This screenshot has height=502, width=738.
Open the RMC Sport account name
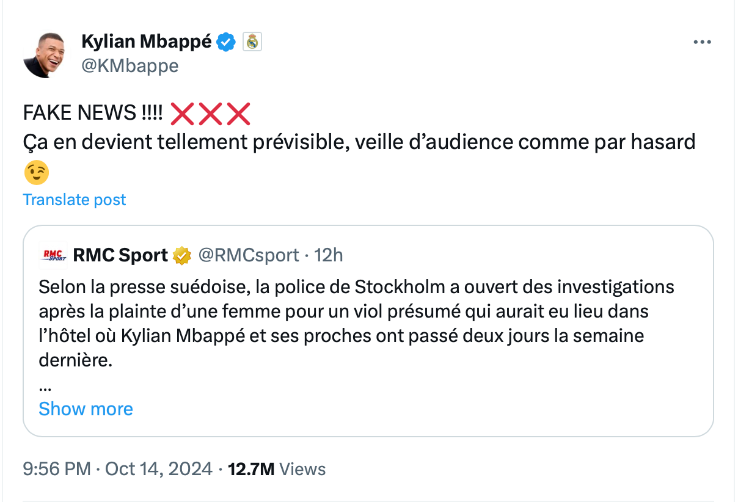(x=120, y=255)
